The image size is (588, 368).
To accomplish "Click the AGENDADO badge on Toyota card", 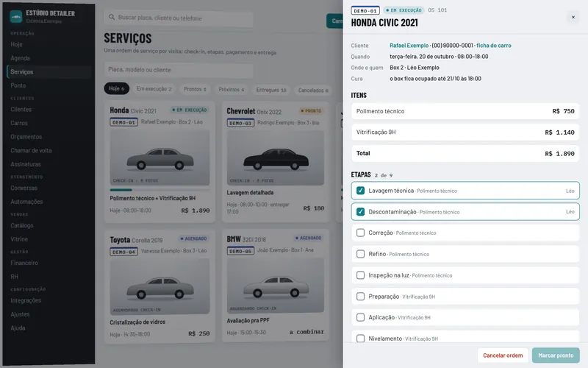I will coord(193,238).
